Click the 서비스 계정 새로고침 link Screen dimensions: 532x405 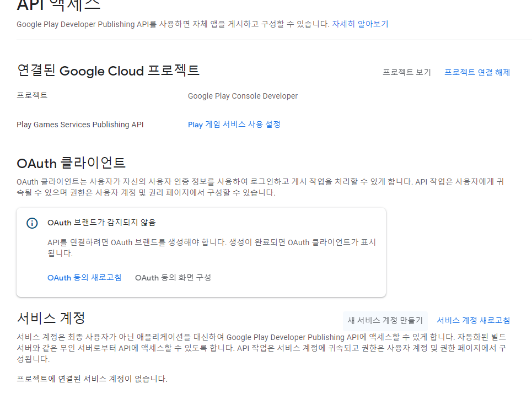[x=474, y=321]
